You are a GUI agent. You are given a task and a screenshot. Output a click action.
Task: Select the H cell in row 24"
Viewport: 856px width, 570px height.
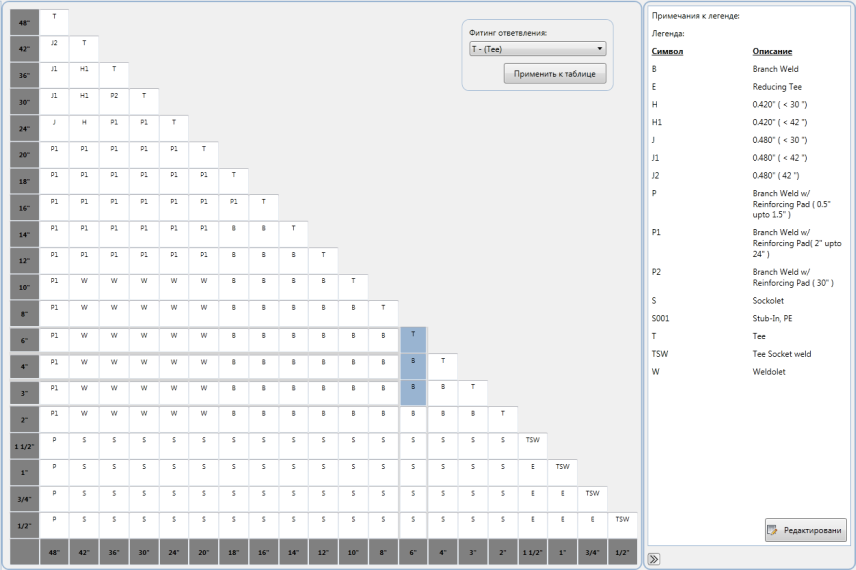tap(84, 128)
